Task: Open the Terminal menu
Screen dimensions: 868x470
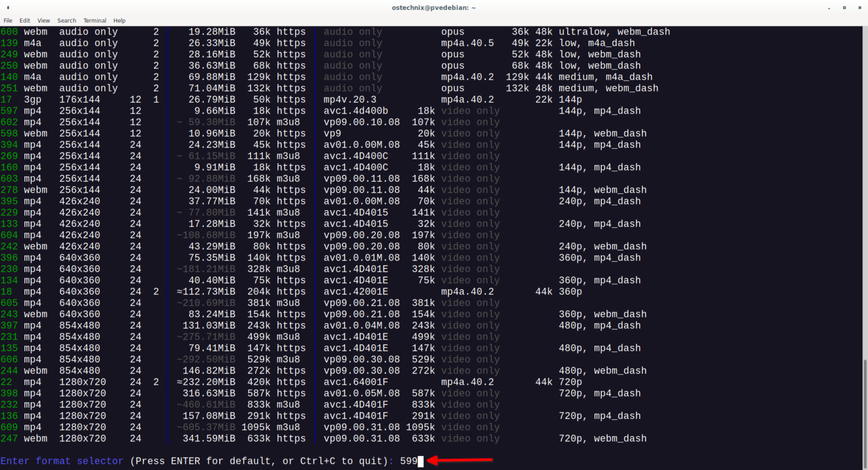Action: click(94, 20)
